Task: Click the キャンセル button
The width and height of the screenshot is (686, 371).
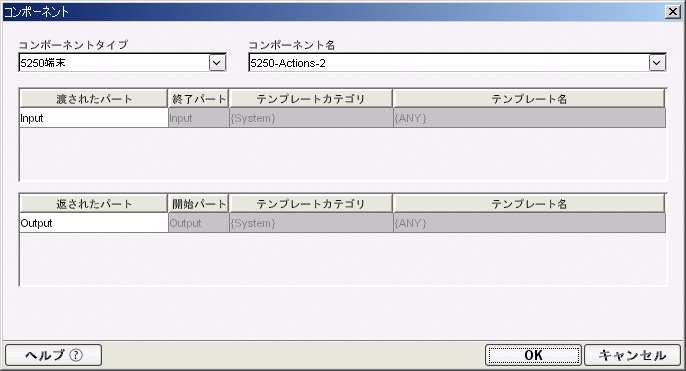Action: click(x=633, y=355)
